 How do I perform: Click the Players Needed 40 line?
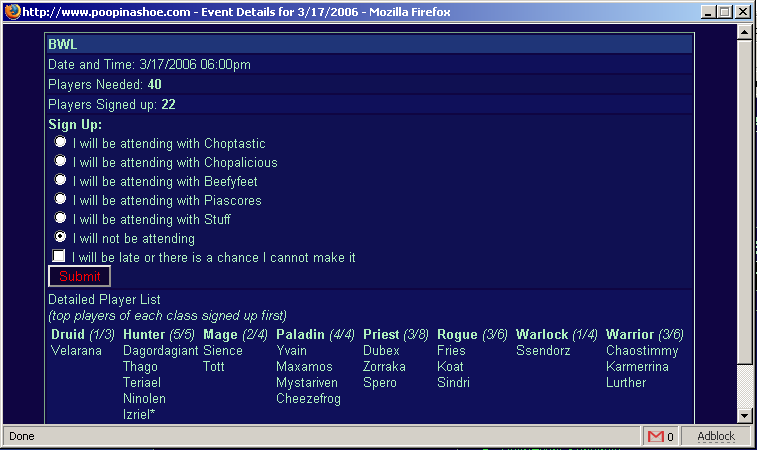click(x=370, y=84)
